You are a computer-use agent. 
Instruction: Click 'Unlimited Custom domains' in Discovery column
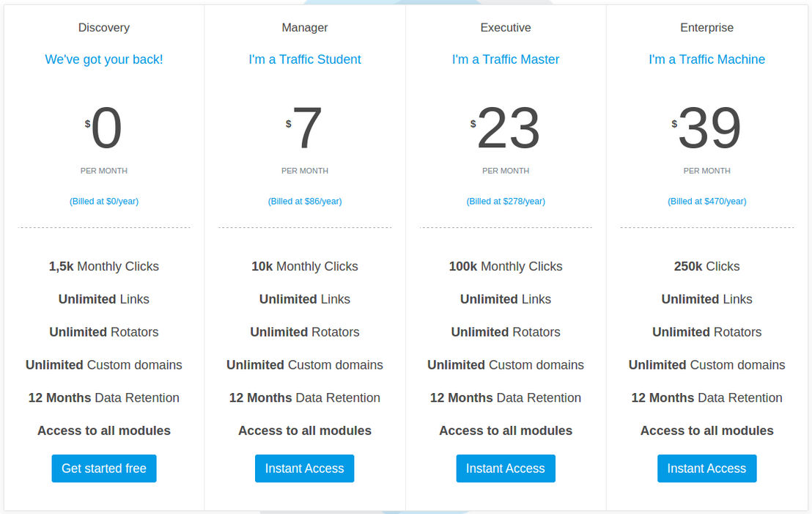103,364
